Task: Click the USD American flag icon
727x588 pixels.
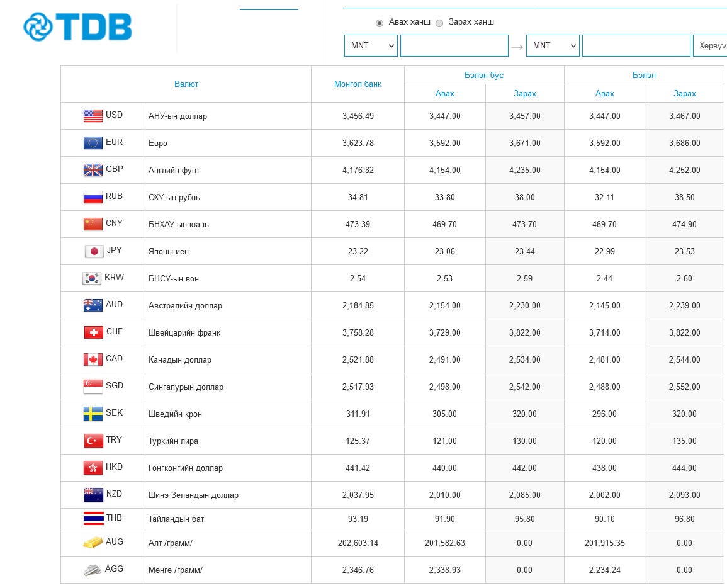Action: [93, 115]
